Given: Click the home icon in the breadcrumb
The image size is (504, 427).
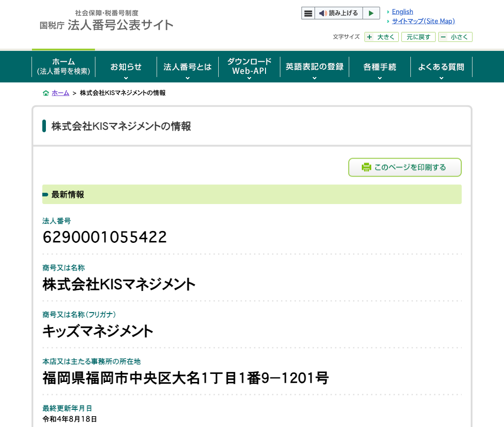Looking at the screenshot, I should (x=45, y=93).
